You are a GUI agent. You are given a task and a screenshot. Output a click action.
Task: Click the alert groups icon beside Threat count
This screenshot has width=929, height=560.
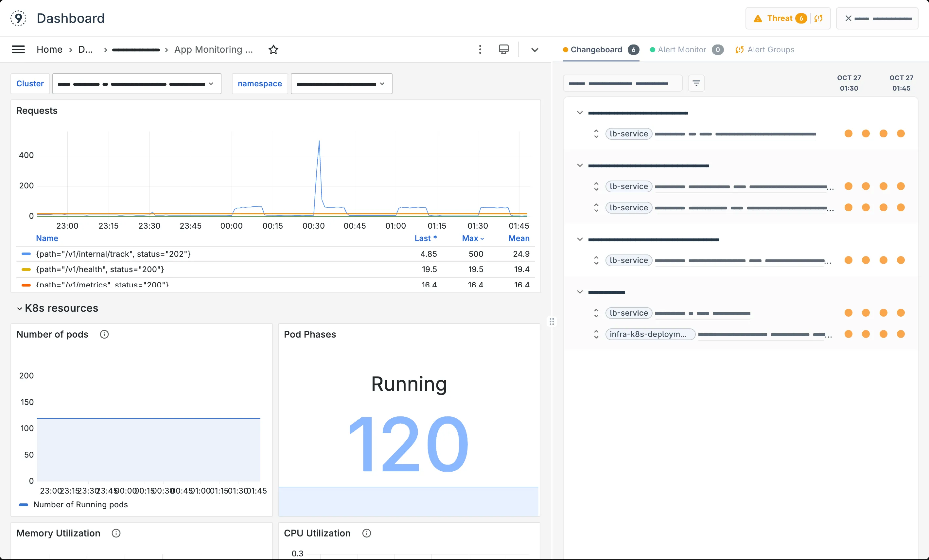point(818,18)
